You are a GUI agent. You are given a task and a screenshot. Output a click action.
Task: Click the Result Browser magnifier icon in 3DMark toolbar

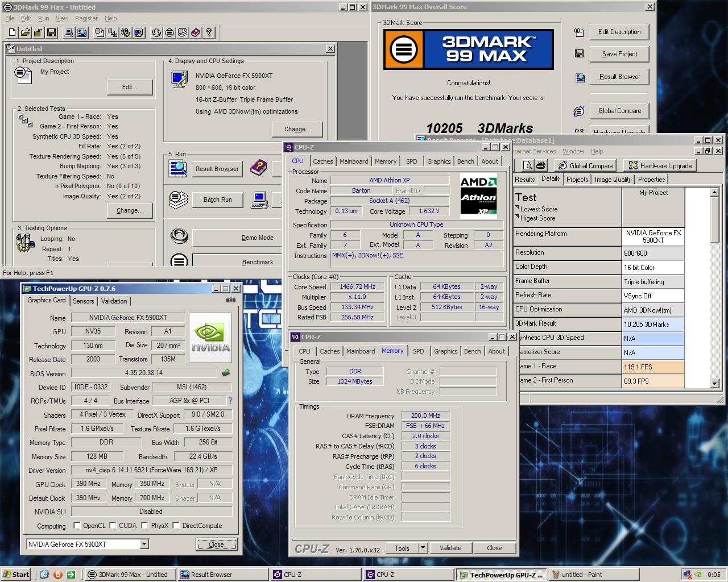[x=82, y=33]
